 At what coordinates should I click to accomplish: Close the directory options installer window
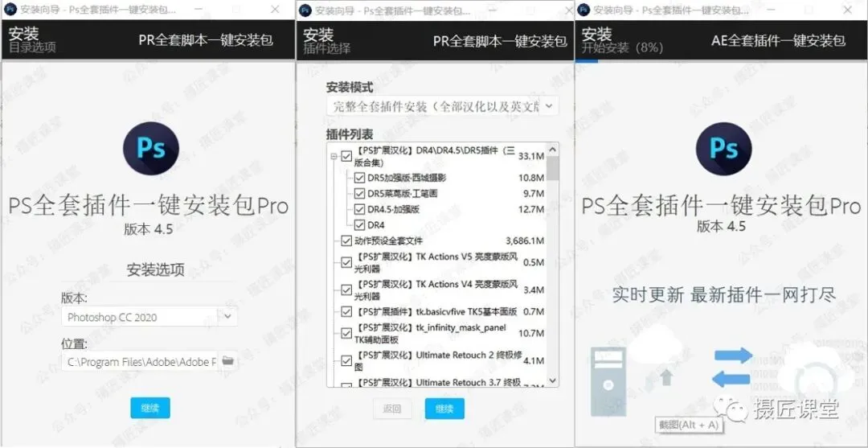(x=275, y=10)
